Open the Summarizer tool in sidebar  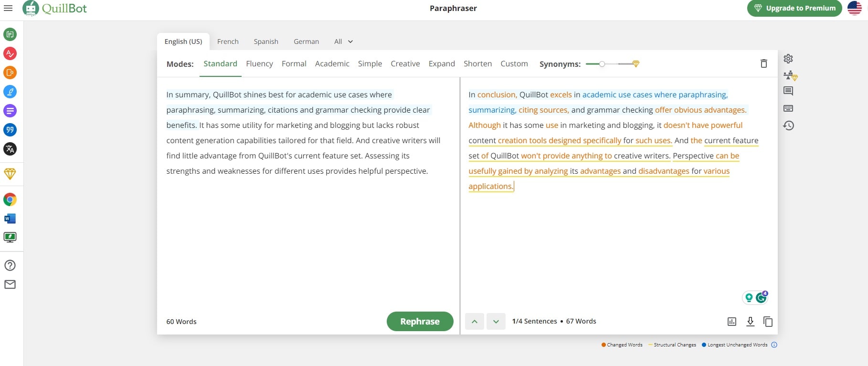pos(10,111)
